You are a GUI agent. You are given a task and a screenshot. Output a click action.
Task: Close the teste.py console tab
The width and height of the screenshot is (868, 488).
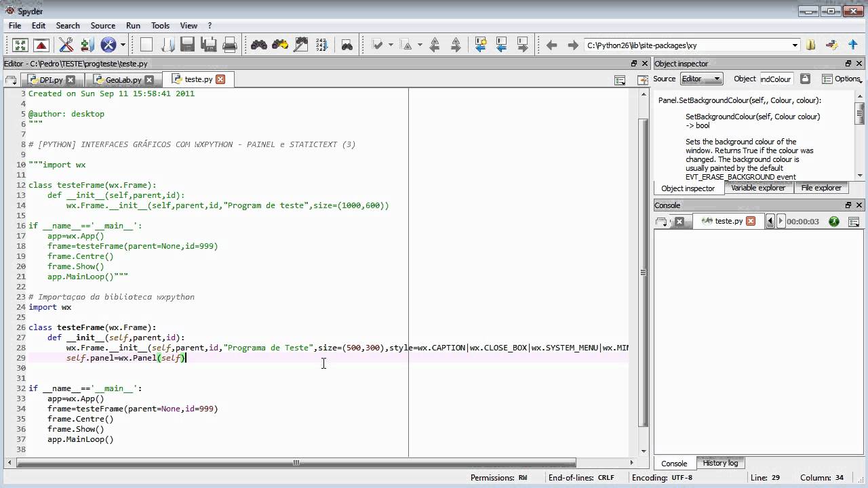(x=751, y=221)
